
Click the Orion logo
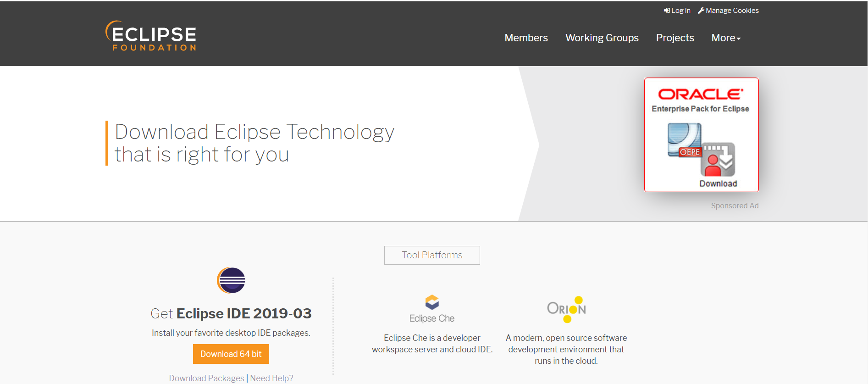pos(566,309)
